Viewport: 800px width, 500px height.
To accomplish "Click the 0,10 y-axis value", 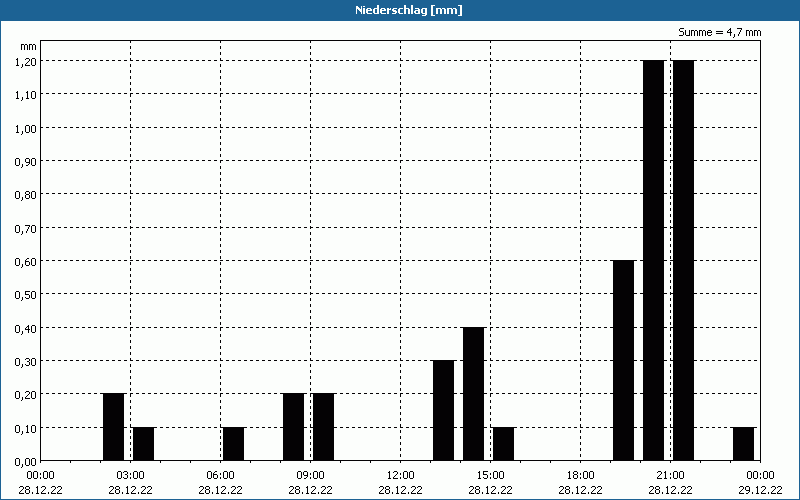I will 26,428.
